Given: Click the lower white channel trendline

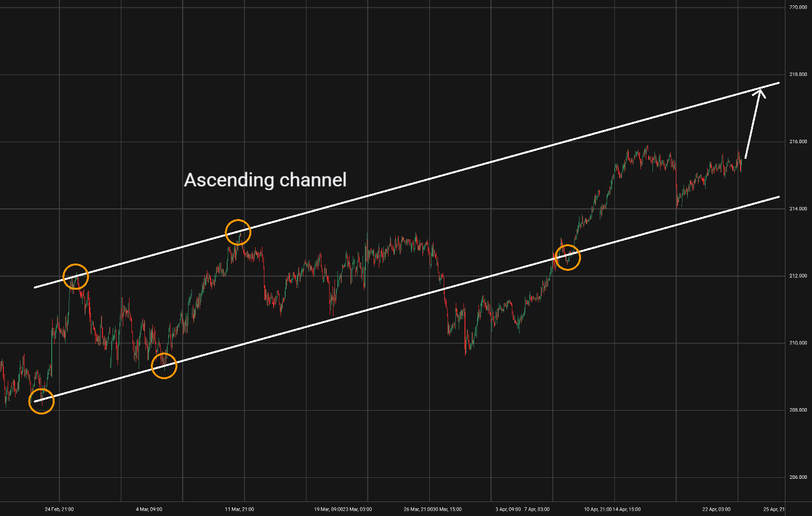Looking at the screenshot, I should (x=406, y=299).
